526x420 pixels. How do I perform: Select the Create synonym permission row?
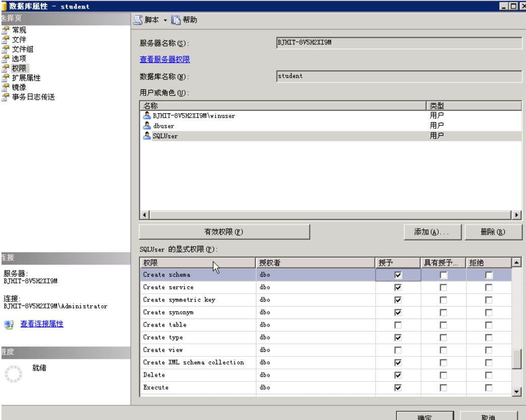[326, 312]
